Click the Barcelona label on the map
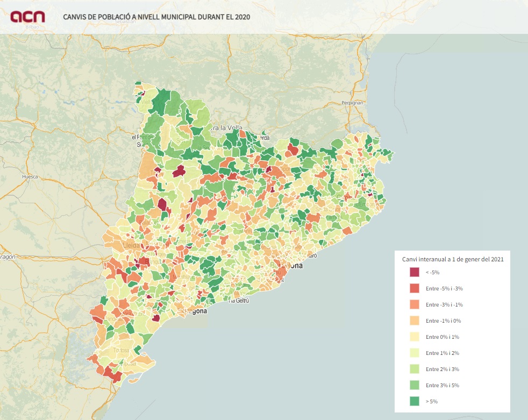The width and height of the screenshot is (528, 420). 288,266
